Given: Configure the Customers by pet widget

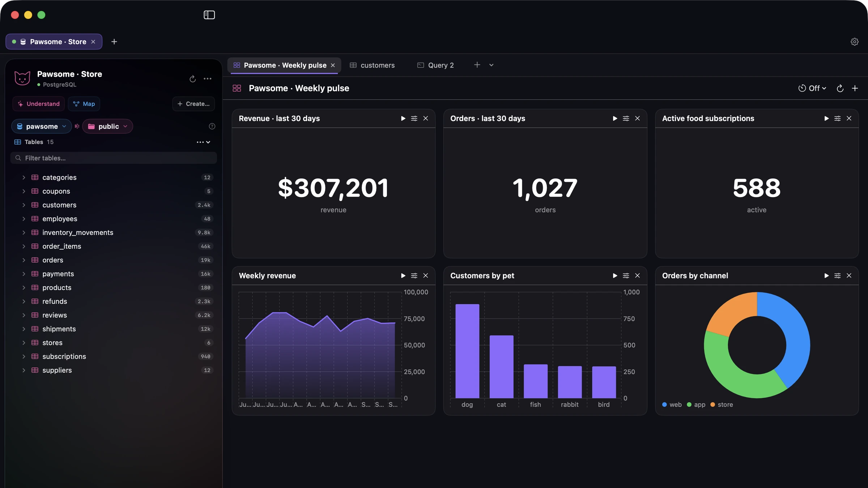Looking at the screenshot, I should click(x=626, y=275).
